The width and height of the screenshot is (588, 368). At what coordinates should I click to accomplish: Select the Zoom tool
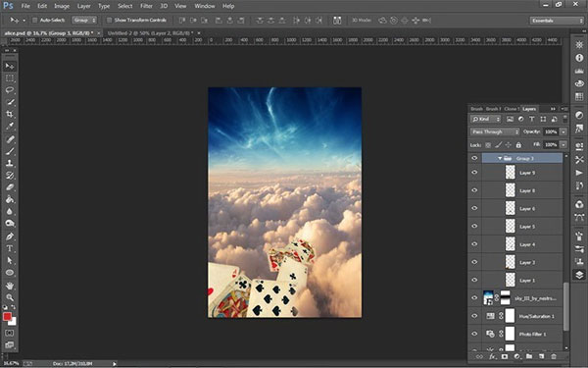pyautogui.click(x=10, y=297)
